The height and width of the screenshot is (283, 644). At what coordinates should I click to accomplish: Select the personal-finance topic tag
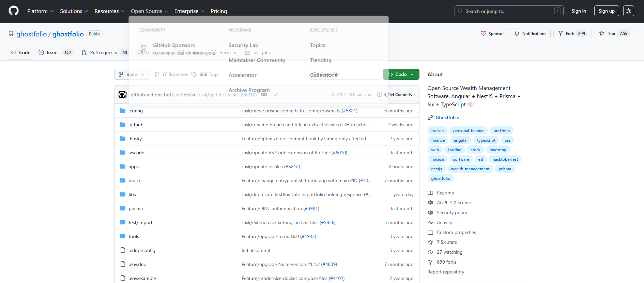point(469,131)
